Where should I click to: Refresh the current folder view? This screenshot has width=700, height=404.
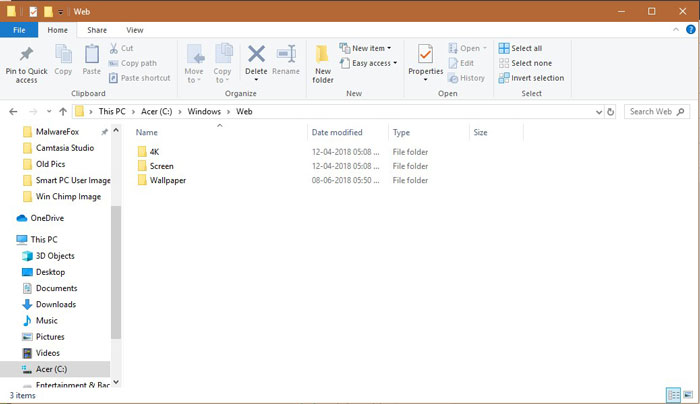610,112
